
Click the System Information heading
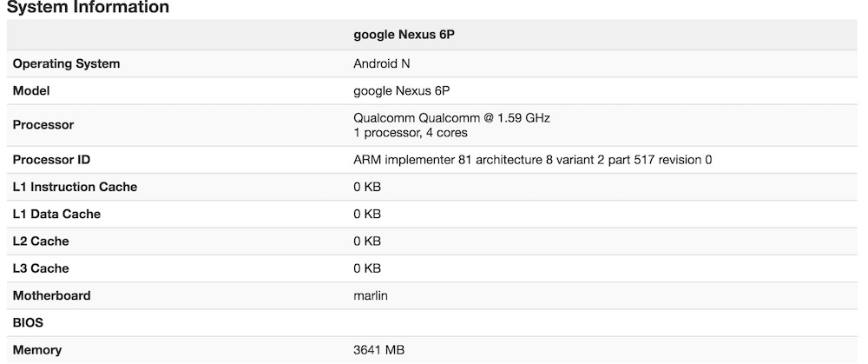click(x=88, y=8)
